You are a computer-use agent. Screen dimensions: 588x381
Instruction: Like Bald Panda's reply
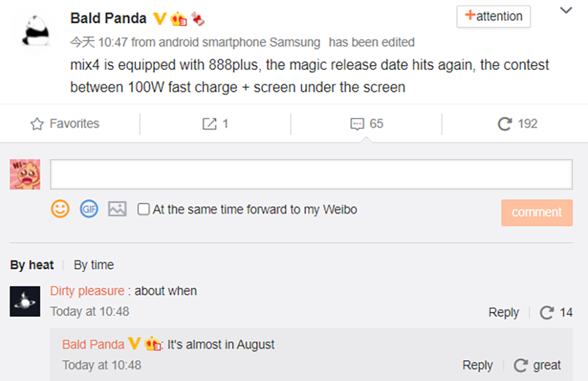coord(521,365)
